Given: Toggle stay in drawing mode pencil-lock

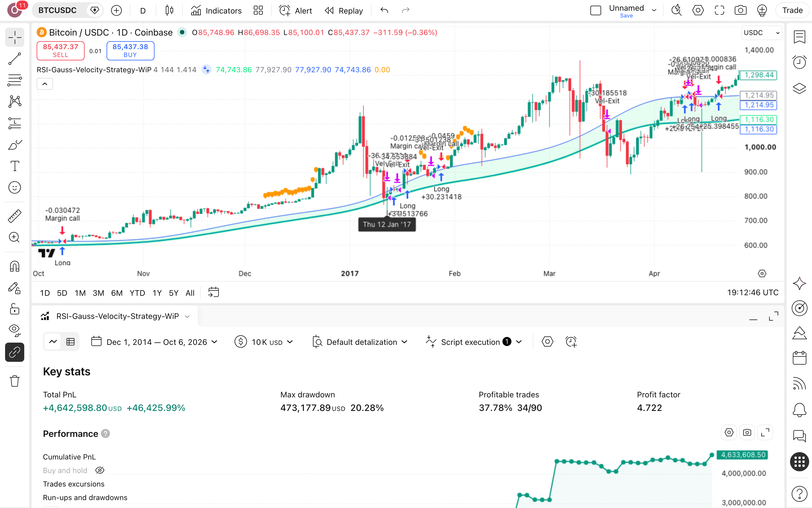Looking at the screenshot, I should click(15, 288).
